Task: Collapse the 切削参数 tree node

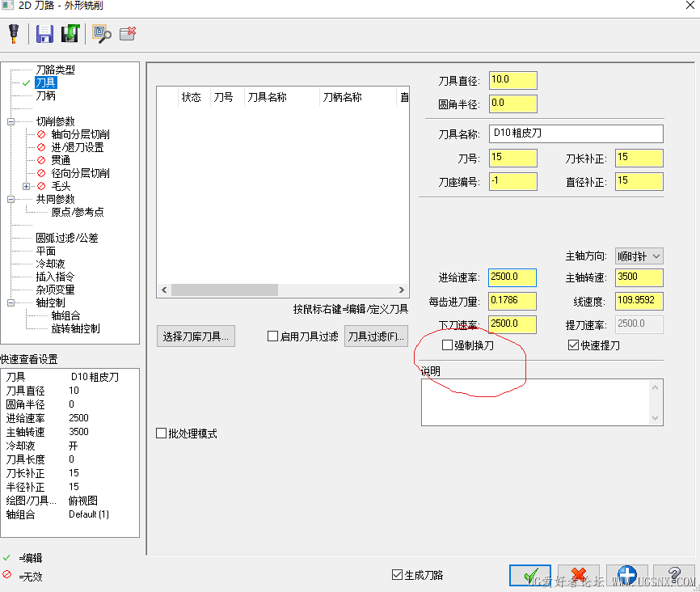Action: [11, 121]
